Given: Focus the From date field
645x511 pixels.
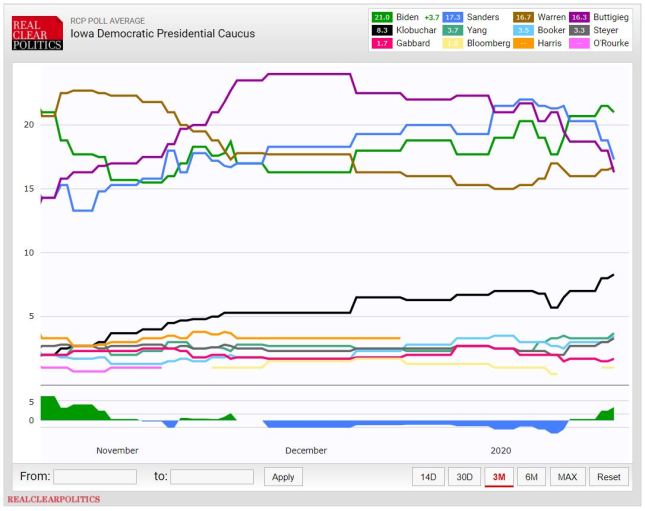Looking at the screenshot, I should 95,477.
